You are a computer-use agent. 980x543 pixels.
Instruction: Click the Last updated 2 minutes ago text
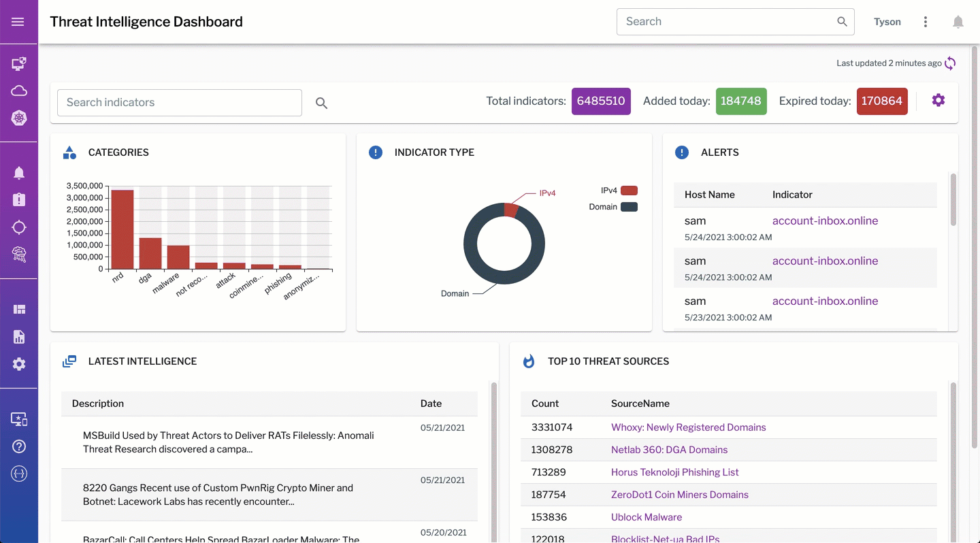pos(889,63)
